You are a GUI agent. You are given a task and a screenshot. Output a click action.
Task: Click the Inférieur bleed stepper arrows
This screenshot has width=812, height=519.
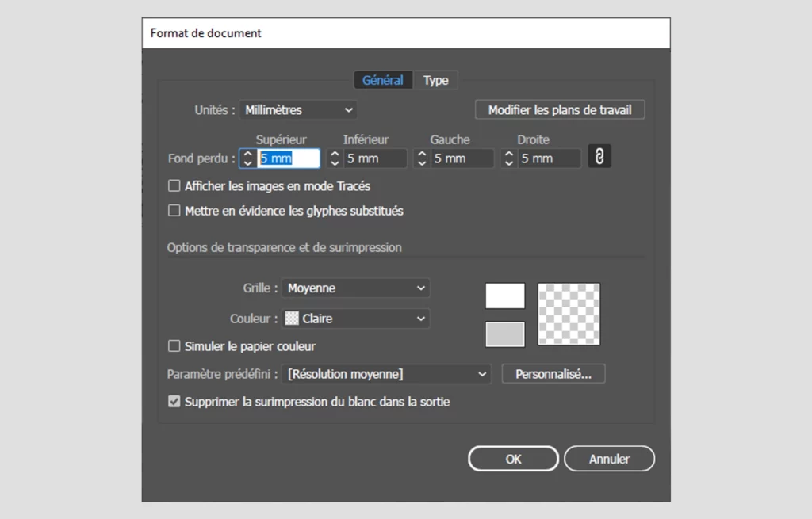click(335, 158)
